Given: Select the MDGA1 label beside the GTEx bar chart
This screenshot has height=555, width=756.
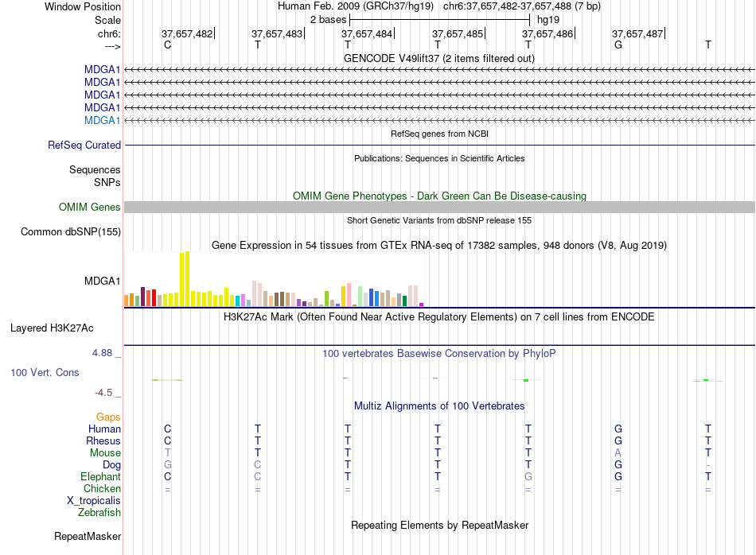Looking at the screenshot, I should [x=102, y=281].
